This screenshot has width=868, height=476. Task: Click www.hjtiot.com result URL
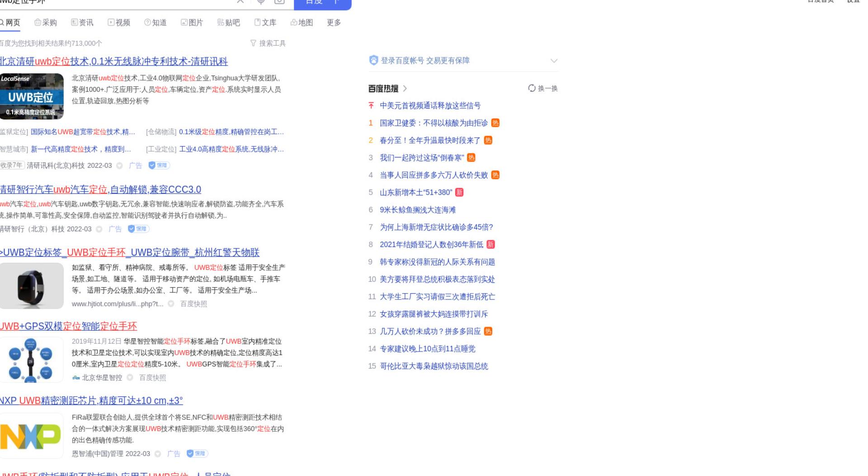(x=118, y=304)
